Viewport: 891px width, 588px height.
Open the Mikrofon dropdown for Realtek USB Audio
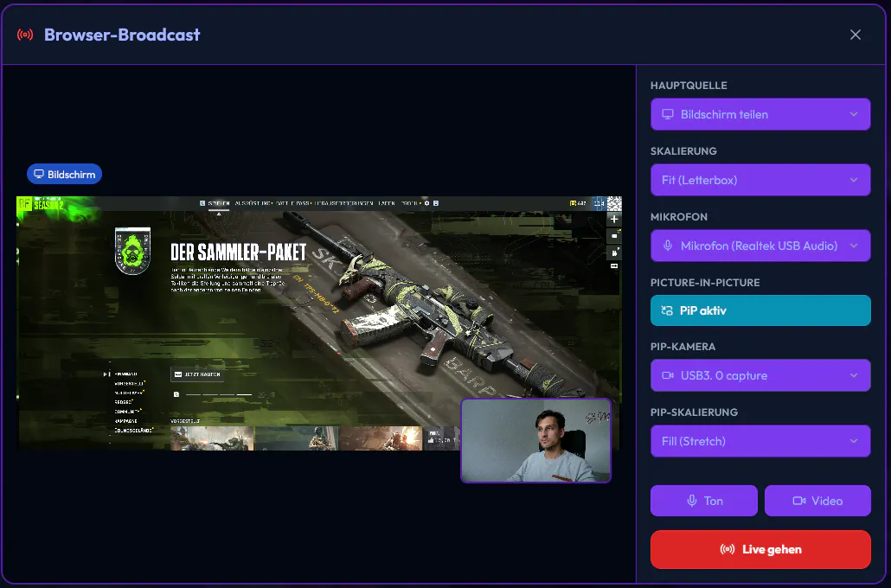click(x=760, y=246)
